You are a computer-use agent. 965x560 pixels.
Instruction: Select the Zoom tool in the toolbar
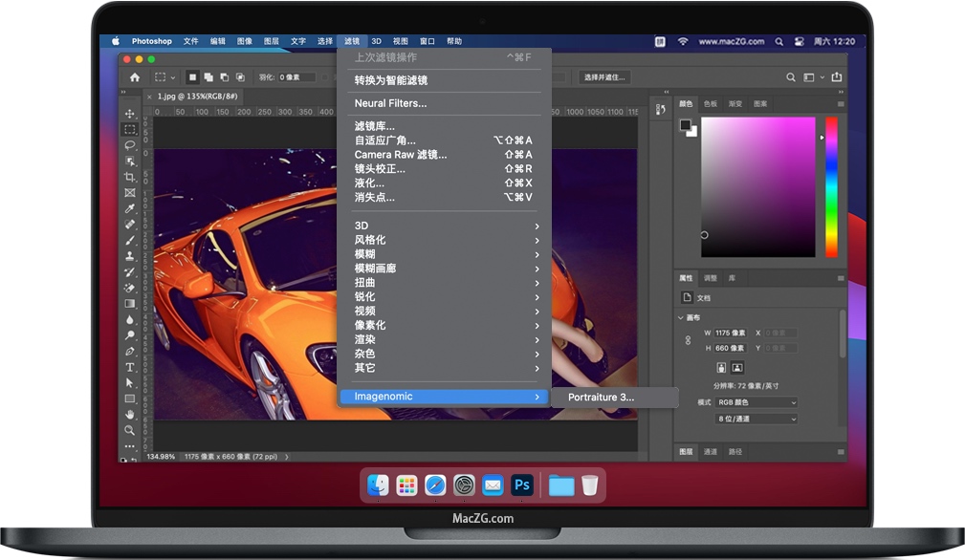(130, 430)
